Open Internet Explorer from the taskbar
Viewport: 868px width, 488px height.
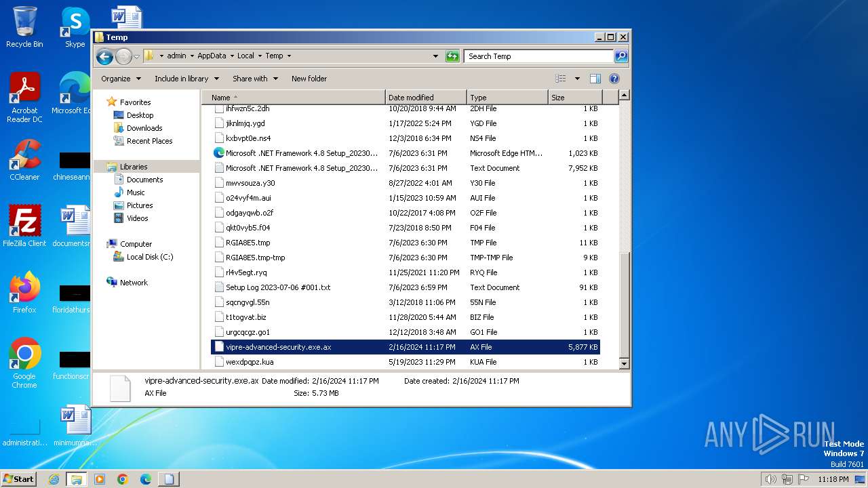[54, 479]
